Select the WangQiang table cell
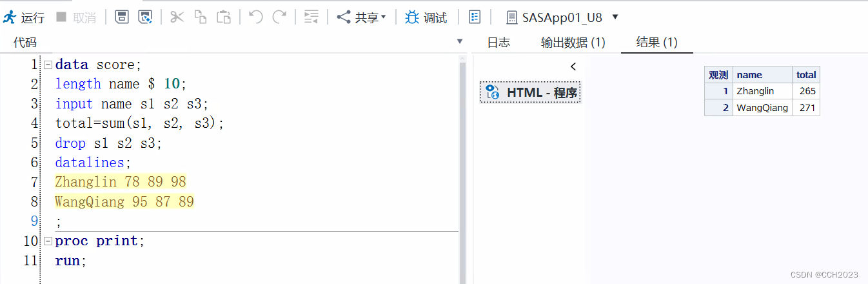 click(762, 108)
